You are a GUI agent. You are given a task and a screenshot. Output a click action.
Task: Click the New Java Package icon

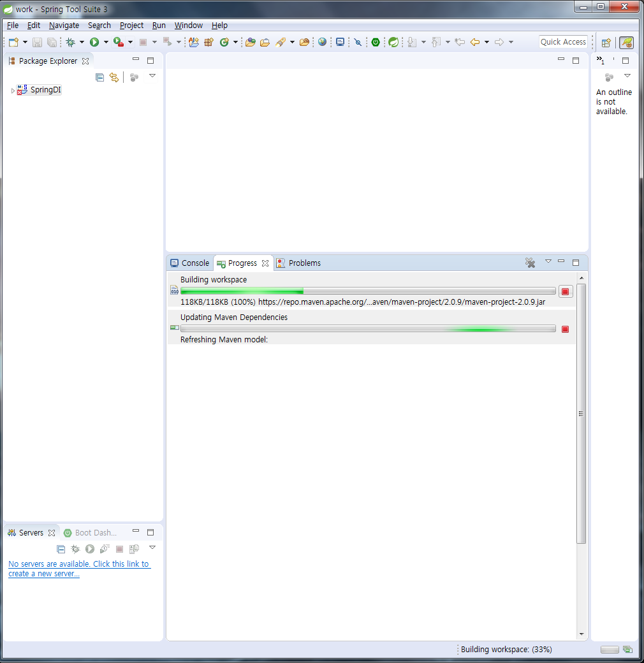pyautogui.click(x=209, y=42)
